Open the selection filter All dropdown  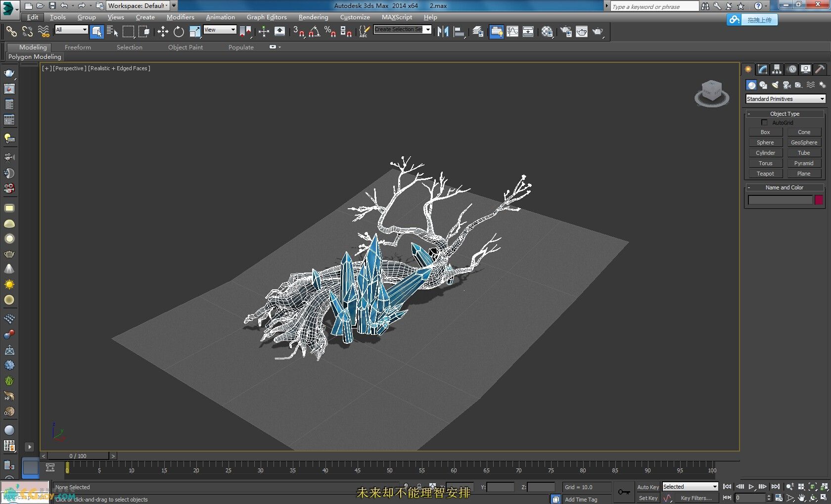[71, 30]
